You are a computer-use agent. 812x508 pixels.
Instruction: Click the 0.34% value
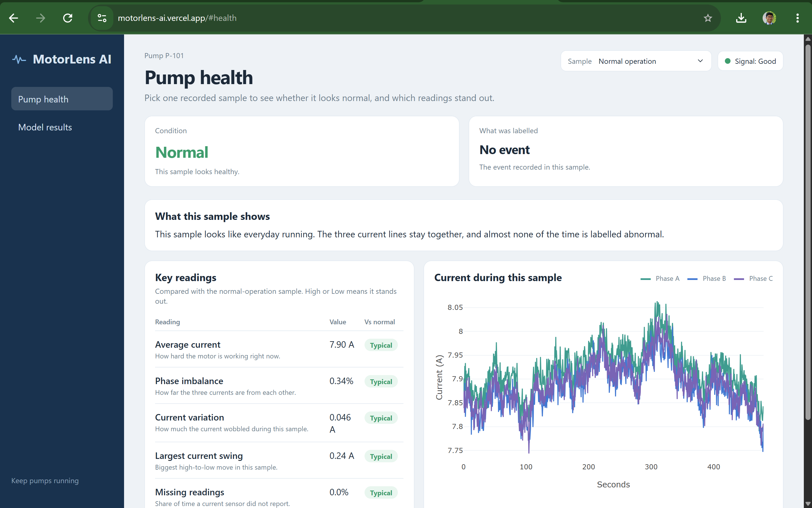point(341,381)
